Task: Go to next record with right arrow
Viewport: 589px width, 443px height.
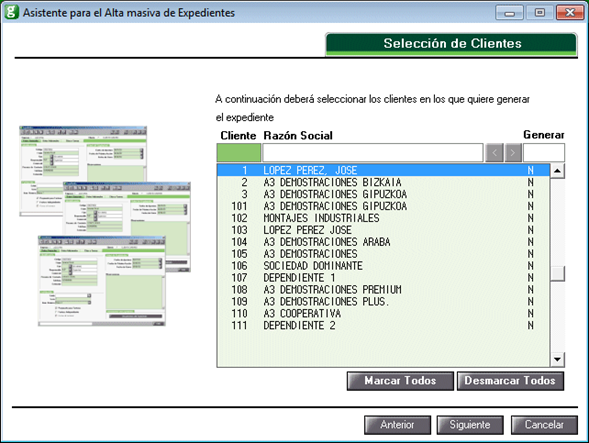Action: (513, 153)
